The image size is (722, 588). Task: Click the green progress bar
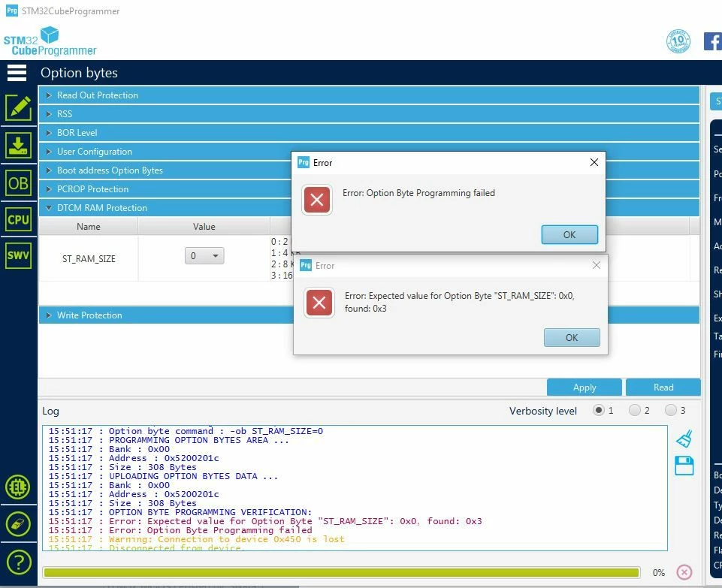tap(341, 572)
